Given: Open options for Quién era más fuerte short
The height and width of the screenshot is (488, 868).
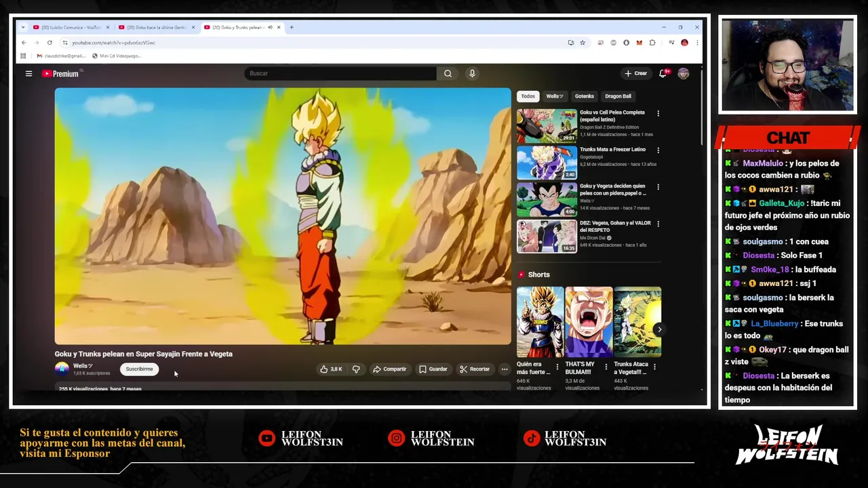Looking at the screenshot, I should (557, 367).
